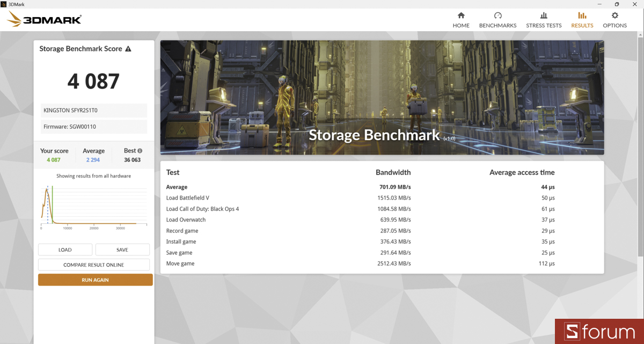The height and width of the screenshot is (344, 644).
Task: Click the large score 4 087
Action: [94, 81]
